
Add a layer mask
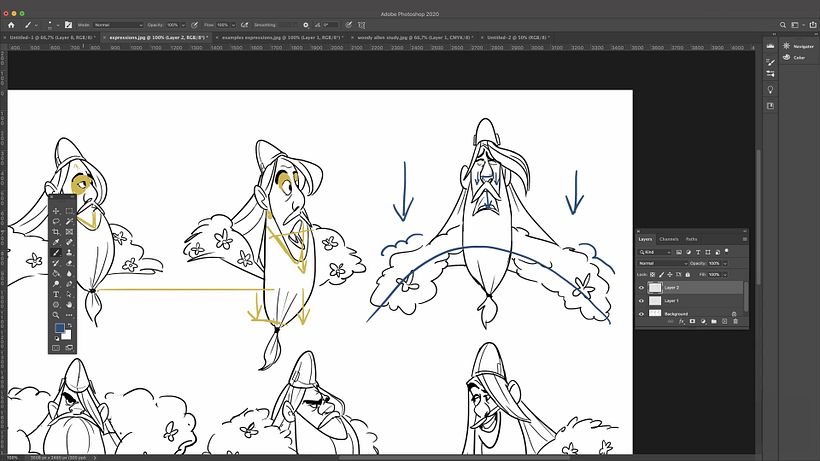pos(692,321)
